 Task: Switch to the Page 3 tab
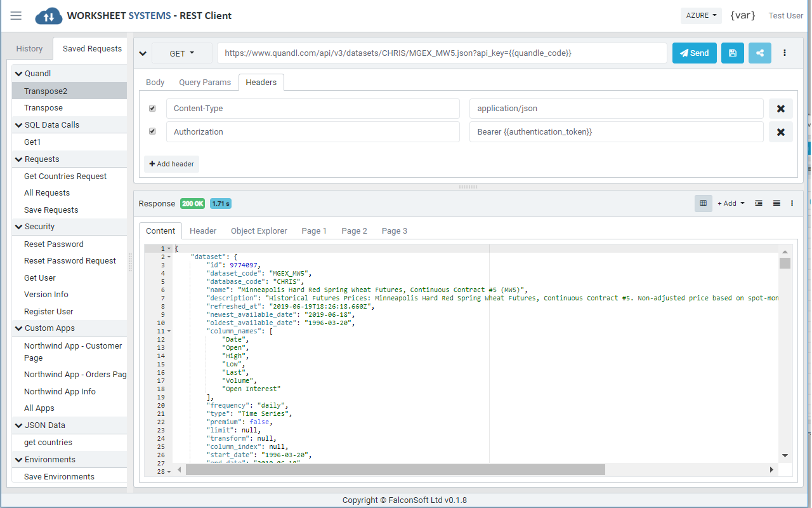395,231
